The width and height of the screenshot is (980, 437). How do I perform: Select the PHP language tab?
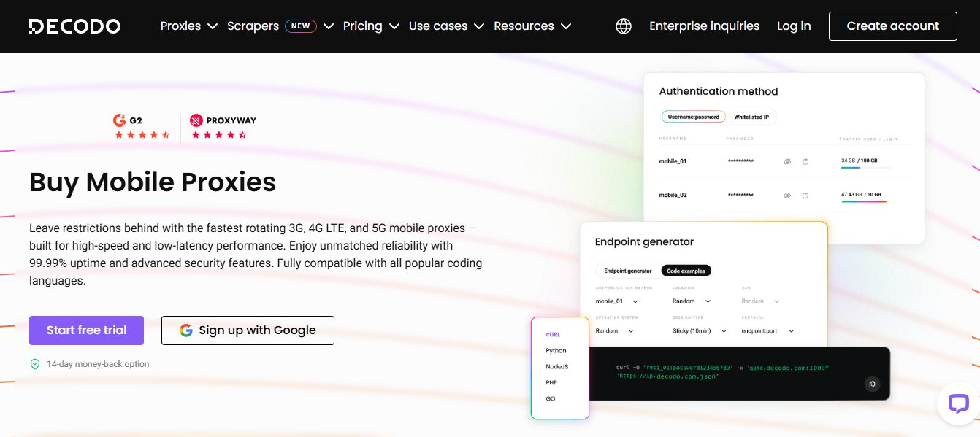pos(551,383)
